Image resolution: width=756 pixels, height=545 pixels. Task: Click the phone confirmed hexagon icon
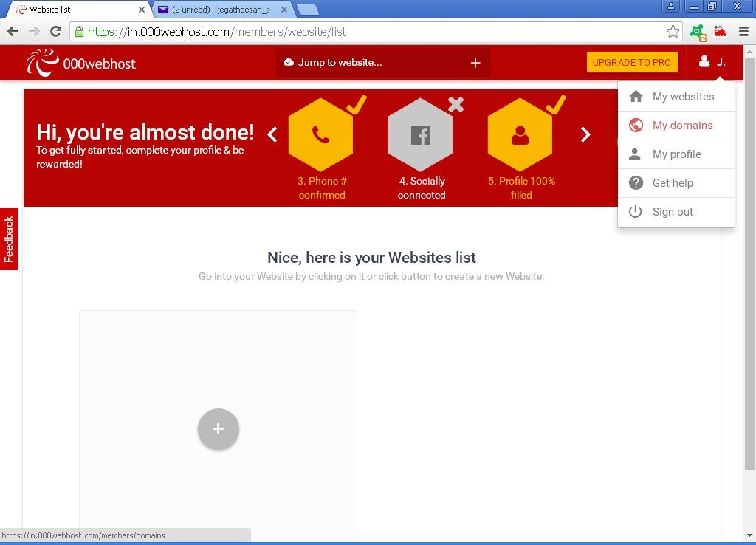(x=320, y=135)
